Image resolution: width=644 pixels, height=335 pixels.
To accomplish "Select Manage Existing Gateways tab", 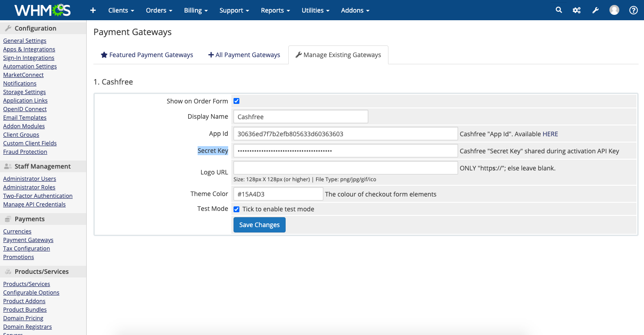I will pyautogui.click(x=338, y=55).
